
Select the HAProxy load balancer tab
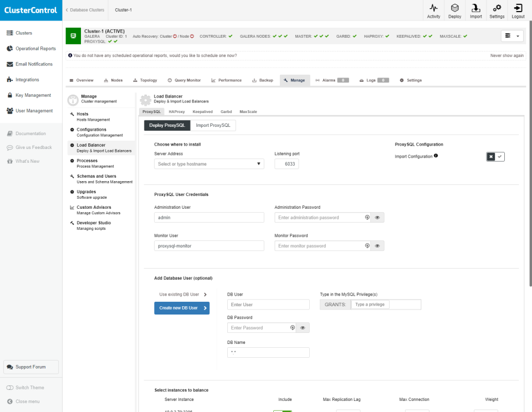click(x=177, y=111)
